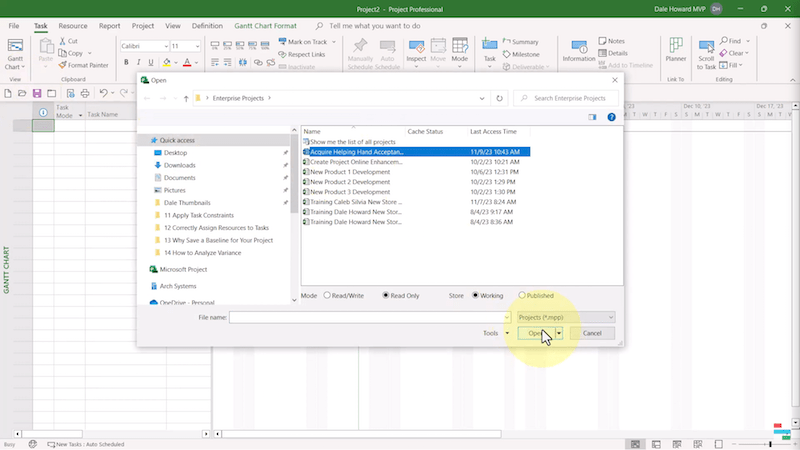Screen dimensions: 800x450
Task: Click the Open folder icon in quick toolbar
Action: point(22,93)
